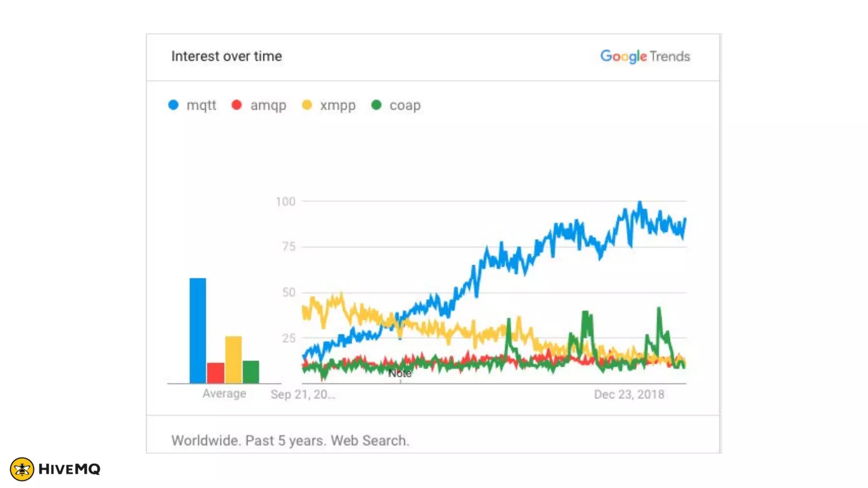Click the green coap average bar
This screenshot has width=868, height=488.
click(251, 372)
